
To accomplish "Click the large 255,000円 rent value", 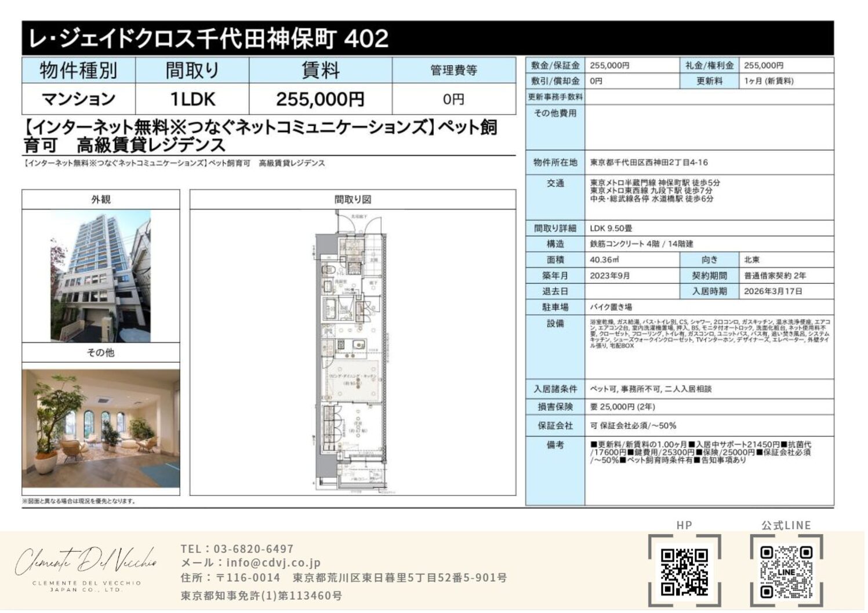I will point(320,99).
